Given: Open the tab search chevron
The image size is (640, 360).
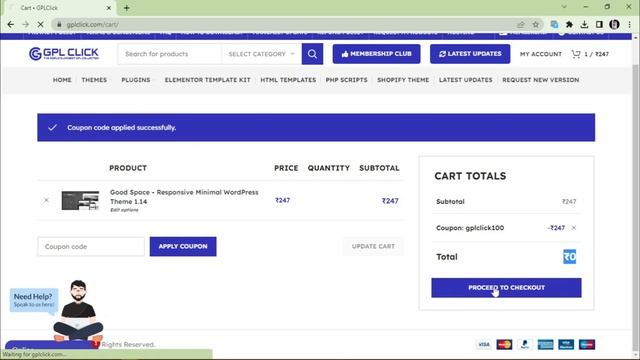Looking at the screenshot, I should coord(564,7).
